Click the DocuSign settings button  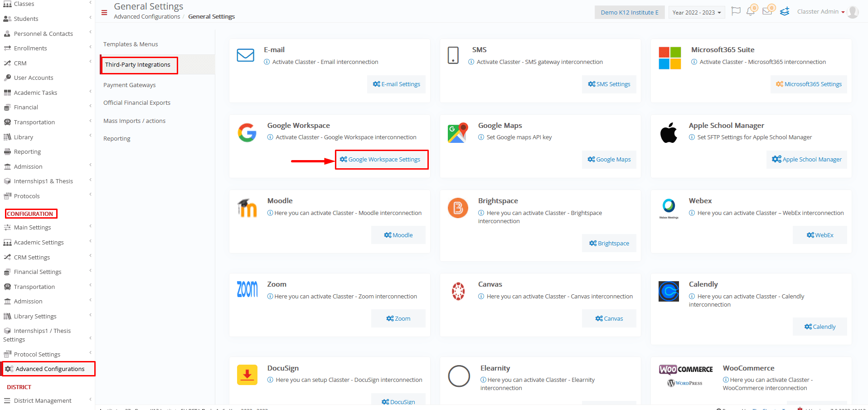398,400
